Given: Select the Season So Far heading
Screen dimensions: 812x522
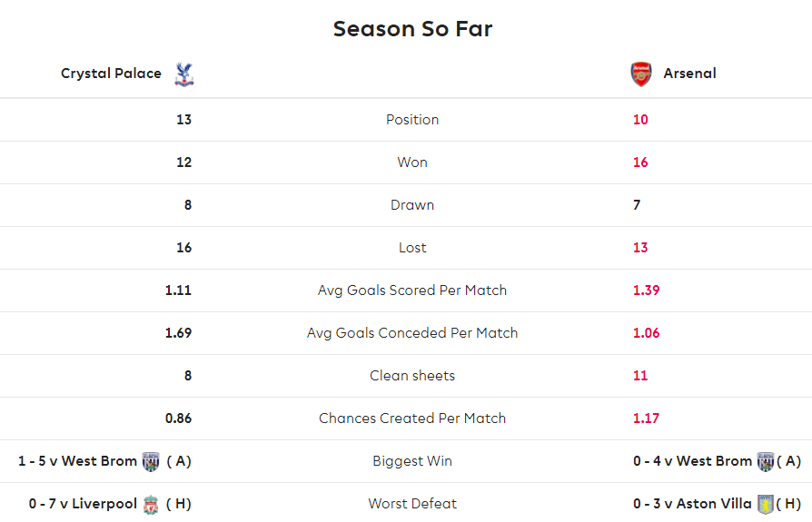Looking at the screenshot, I should coord(412,29).
